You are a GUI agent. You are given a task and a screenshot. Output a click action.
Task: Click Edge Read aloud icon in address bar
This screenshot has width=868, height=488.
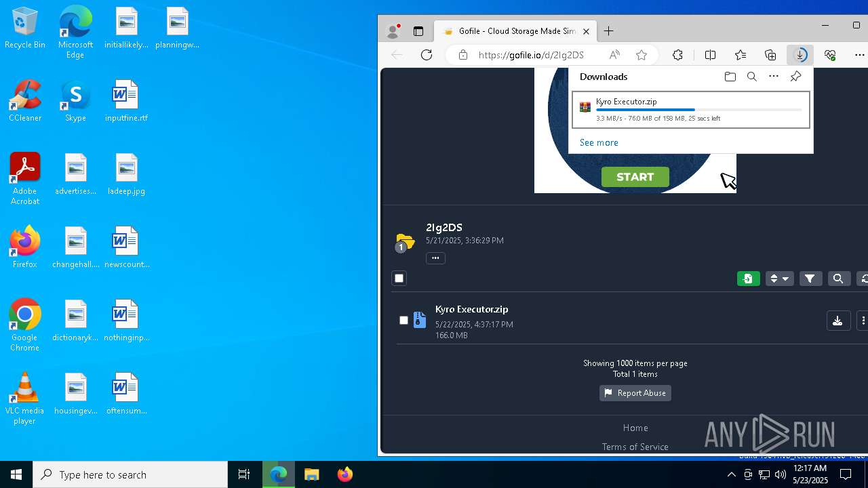click(x=614, y=55)
